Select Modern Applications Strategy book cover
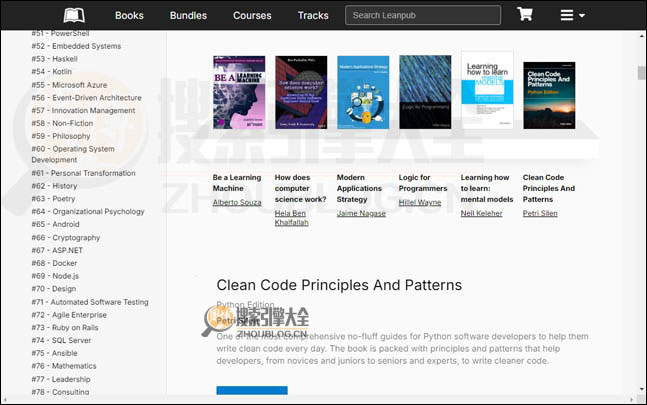Image resolution: width=647 pixels, height=405 pixels. coord(363,92)
